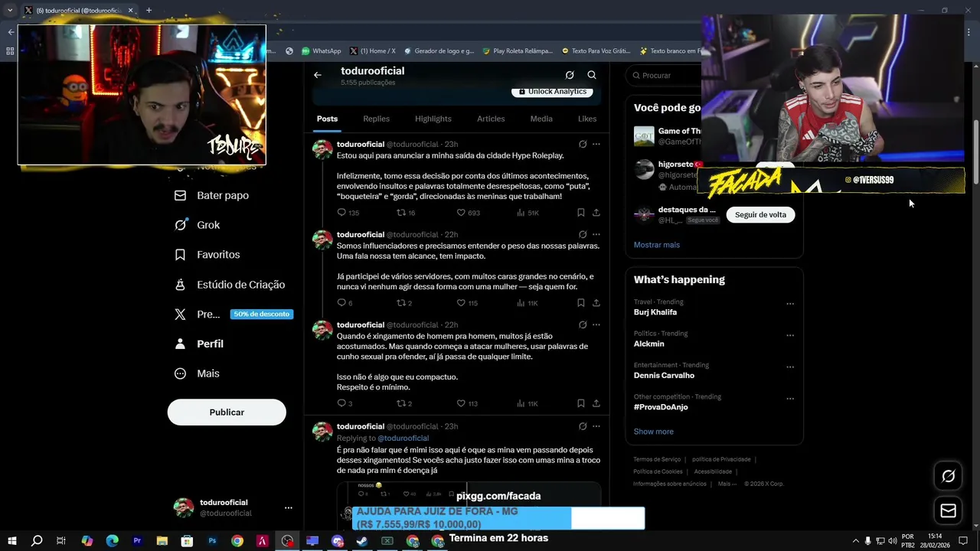Bookmark the Hype Roleplay announcement post
This screenshot has width=980, height=551.
581,212
